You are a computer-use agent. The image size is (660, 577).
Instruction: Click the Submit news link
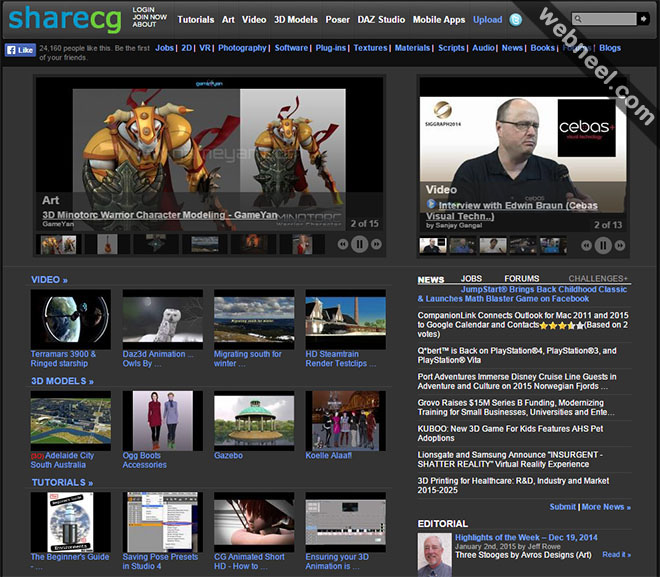(562, 507)
